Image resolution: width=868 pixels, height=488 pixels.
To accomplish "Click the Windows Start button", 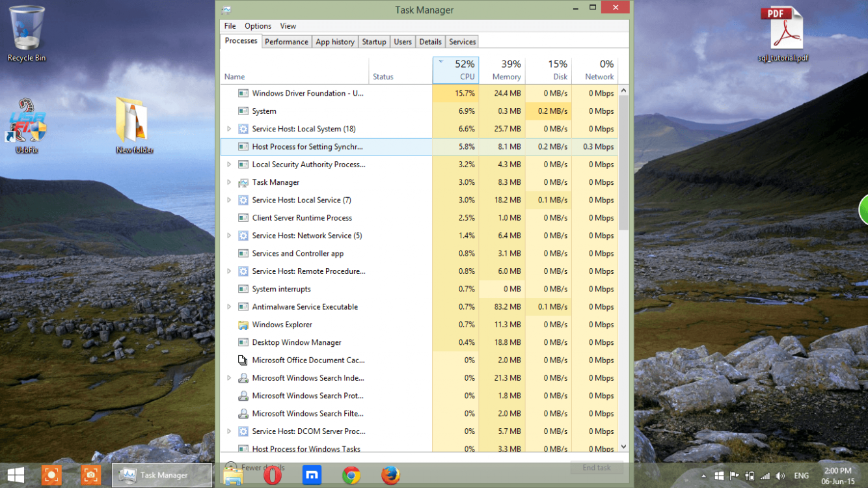I will (16, 476).
